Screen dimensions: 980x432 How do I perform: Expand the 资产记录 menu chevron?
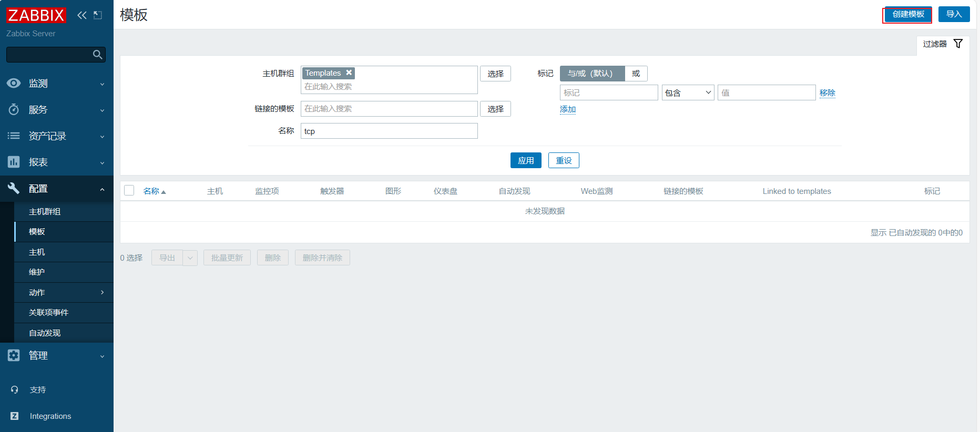(103, 137)
